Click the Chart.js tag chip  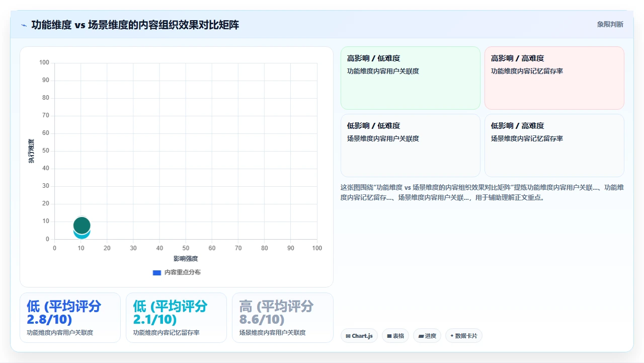(x=359, y=336)
